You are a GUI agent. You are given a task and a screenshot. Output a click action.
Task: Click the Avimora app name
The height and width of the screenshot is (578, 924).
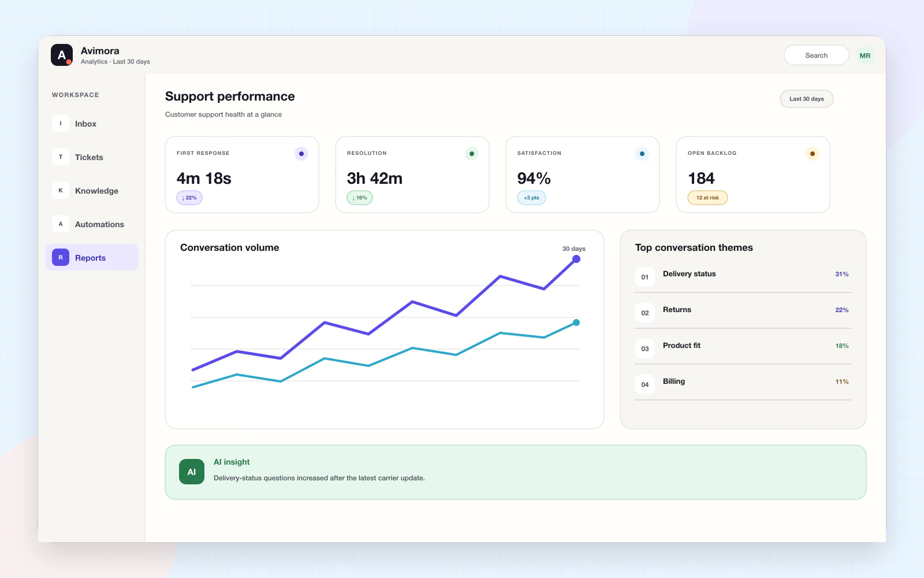tap(100, 51)
